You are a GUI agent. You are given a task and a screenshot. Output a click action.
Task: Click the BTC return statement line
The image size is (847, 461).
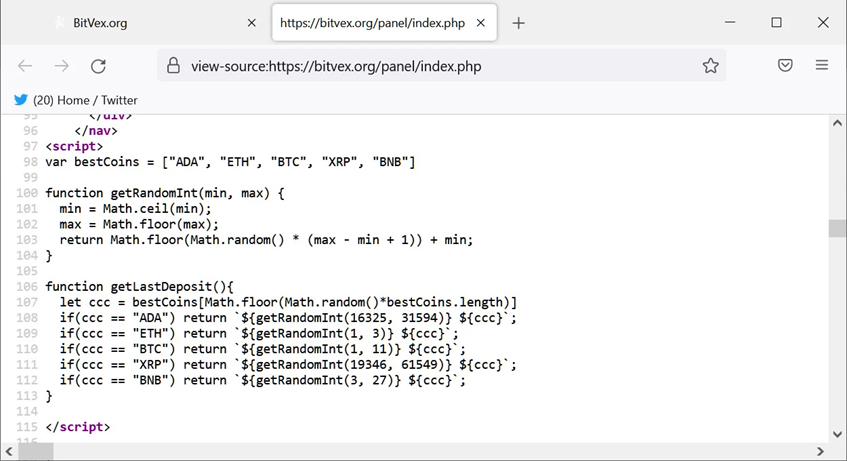[263, 349]
